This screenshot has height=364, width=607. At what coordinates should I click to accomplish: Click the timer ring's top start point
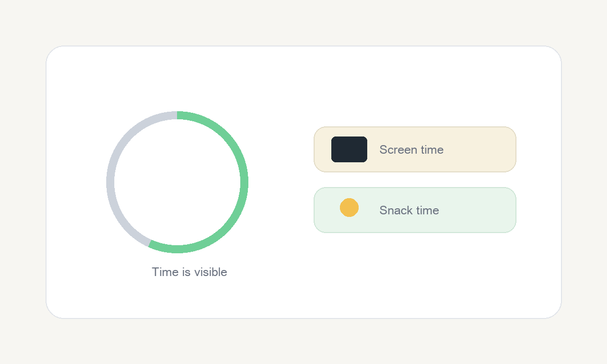[177, 115]
